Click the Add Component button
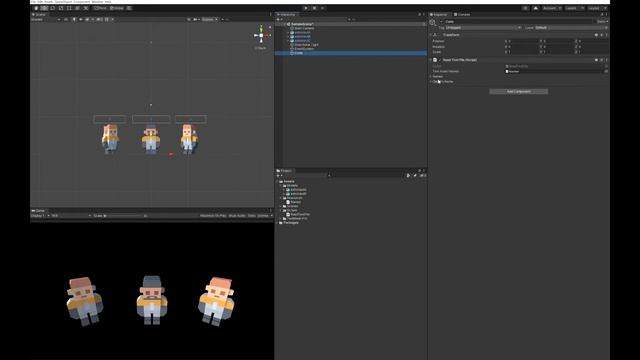 tap(518, 91)
